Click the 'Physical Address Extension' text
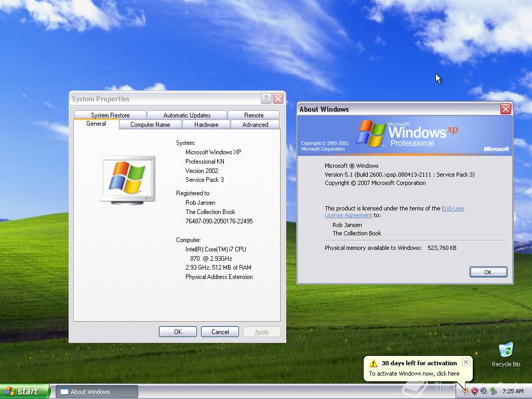This screenshot has width=532, height=399. point(219,277)
